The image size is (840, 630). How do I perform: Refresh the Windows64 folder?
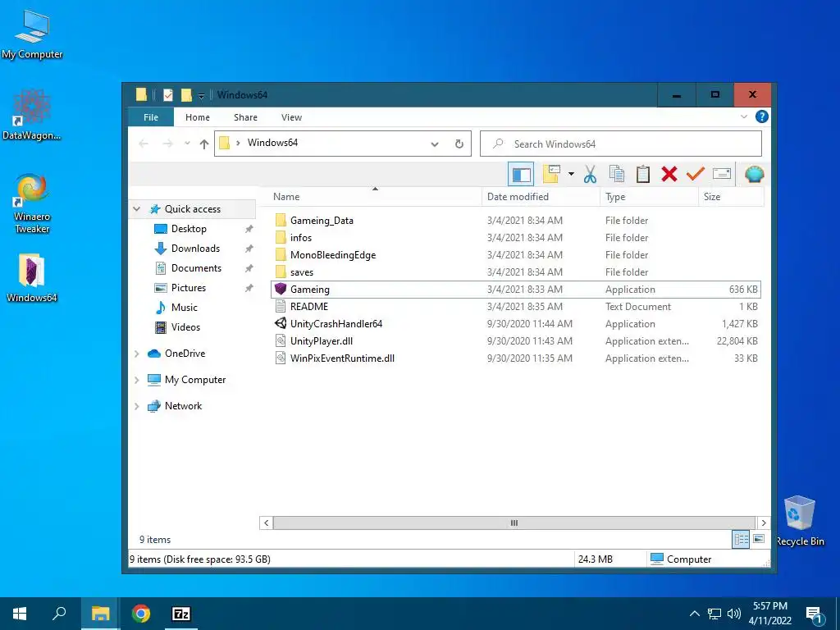[459, 144]
